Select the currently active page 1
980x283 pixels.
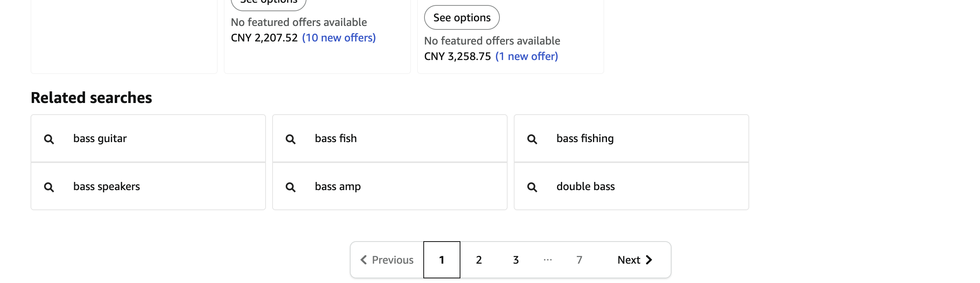(441, 260)
